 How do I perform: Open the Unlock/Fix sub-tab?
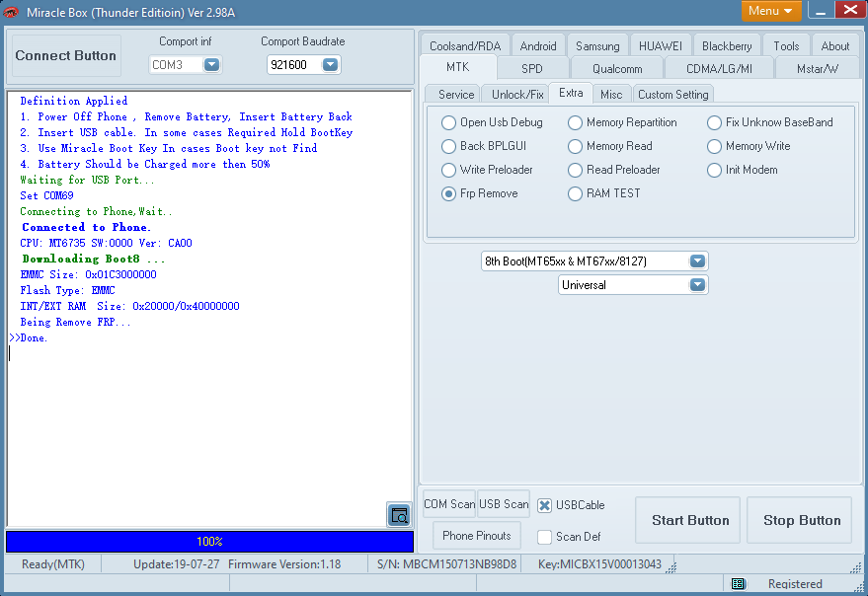coord(517,95)
